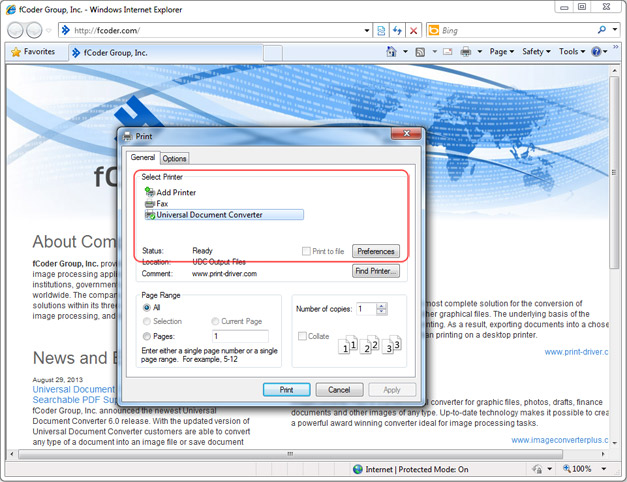This screenshot has height=482, width=627.
Task: Click the status bar privacy icon
Action: 537,469
